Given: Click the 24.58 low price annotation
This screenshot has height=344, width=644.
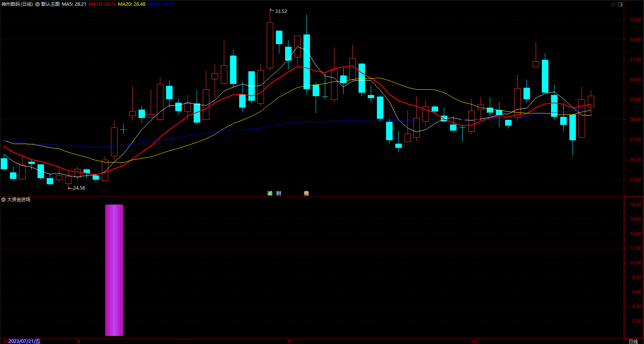Looking at the screenshot, I should [79, 188].
